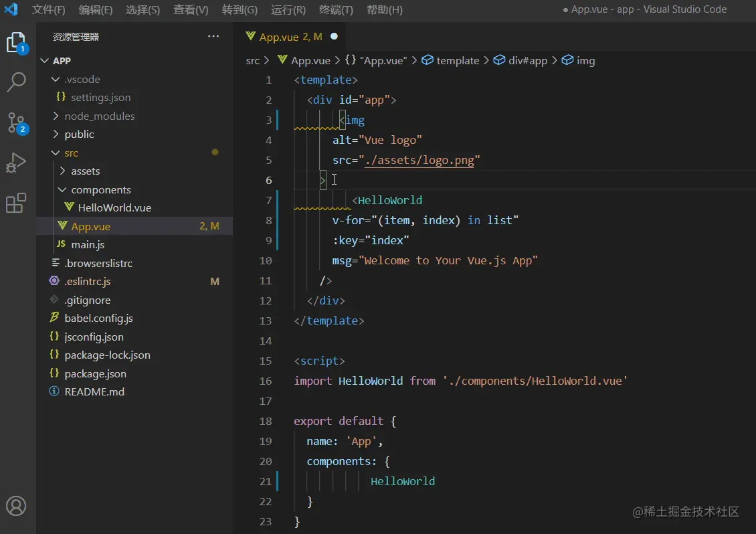This screenshot has height=534, width=756.
Task: Open the Run and Debug view
Action: [16, 163]
